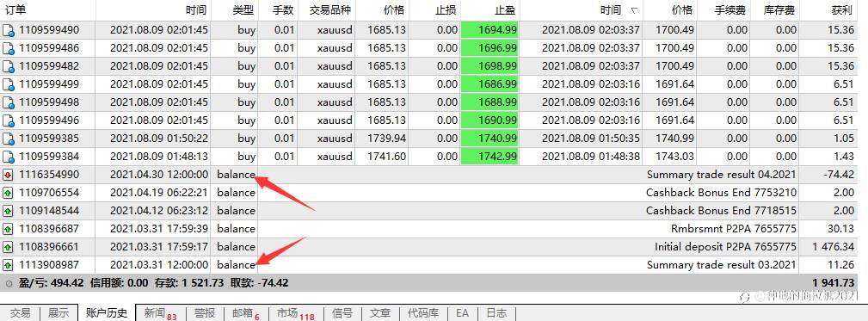Click the order icon for 1109599482
Viewport: 868px width, 321px height.
tap(9, 66)
